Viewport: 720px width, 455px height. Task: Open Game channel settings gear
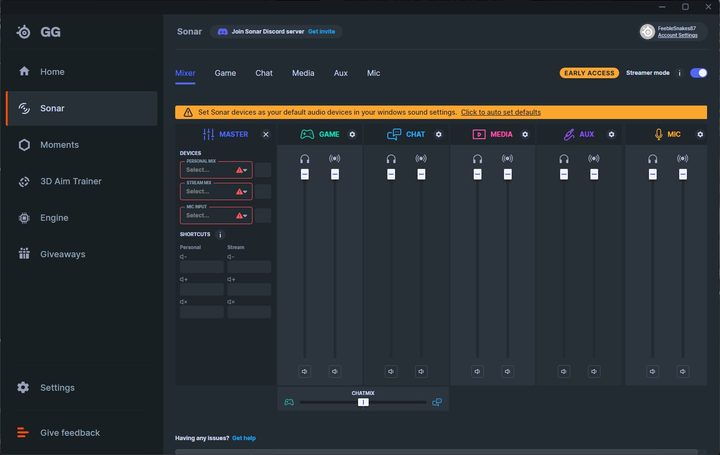pos(352,135)
